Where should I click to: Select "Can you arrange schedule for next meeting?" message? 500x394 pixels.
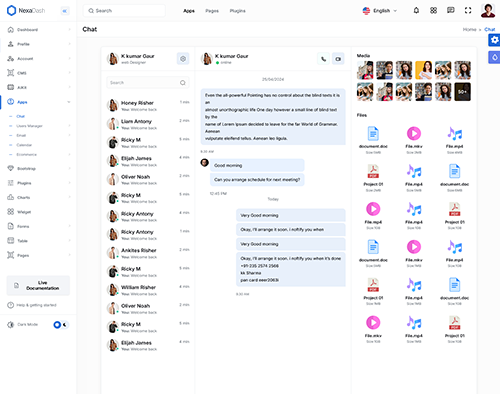point(257,180)
